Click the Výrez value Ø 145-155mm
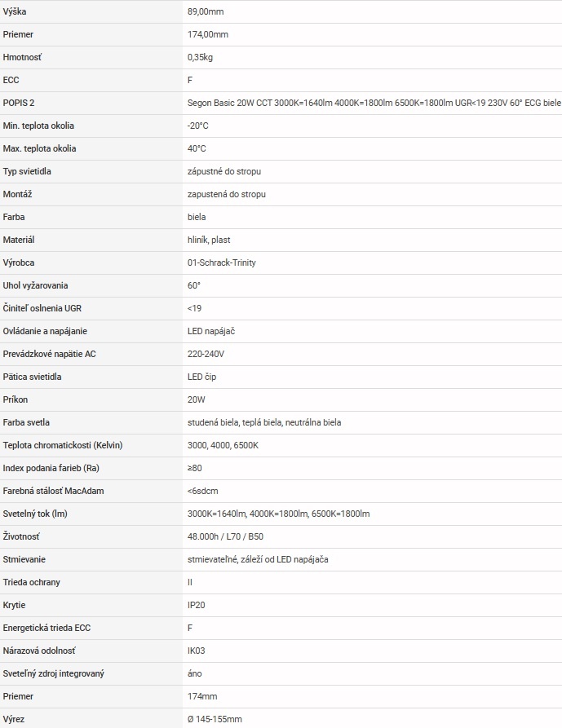Viewport: 562px width, 728px height. point(215,720)
